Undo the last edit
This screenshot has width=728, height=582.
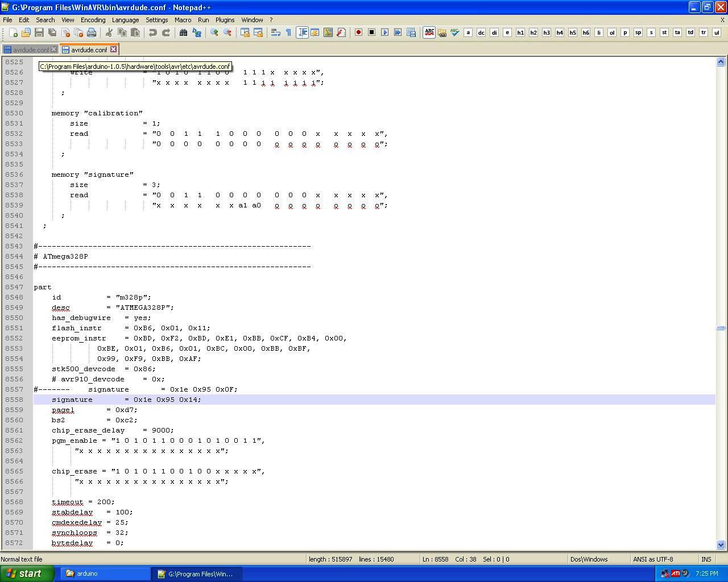[x=153, y=32]
